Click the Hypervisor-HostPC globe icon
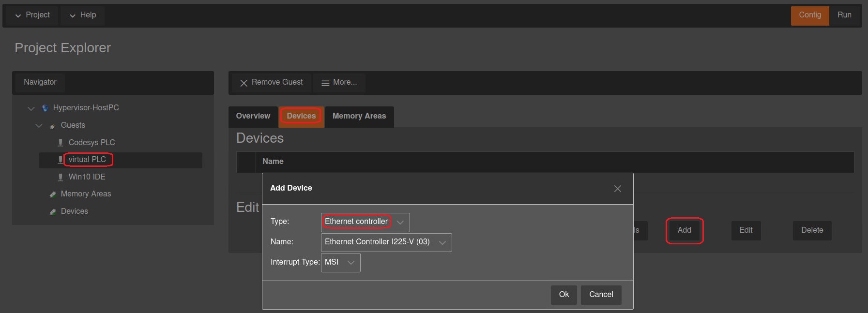 45,108
